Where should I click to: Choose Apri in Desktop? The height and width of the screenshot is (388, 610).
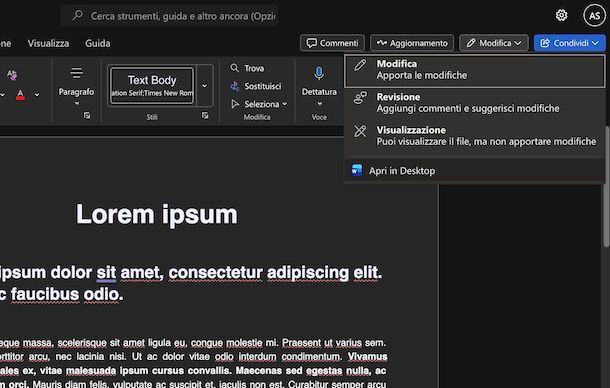click(x=475, y=170)
